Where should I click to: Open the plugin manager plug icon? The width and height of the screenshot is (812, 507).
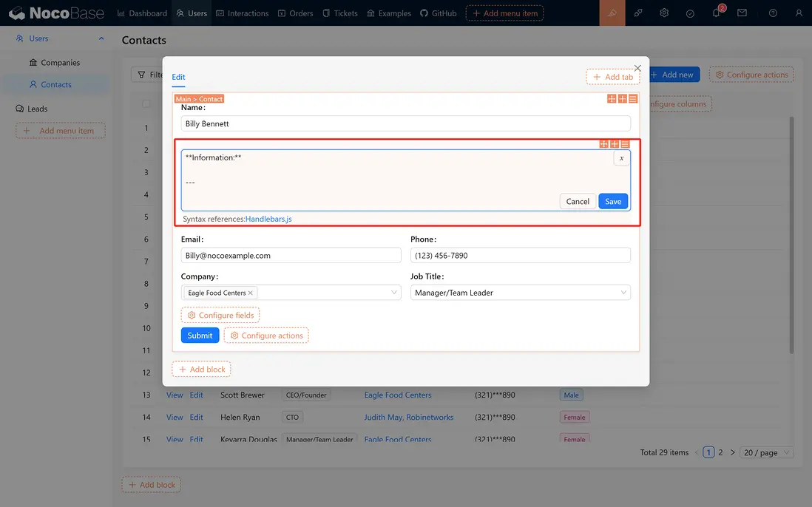[x=638, y=13]
